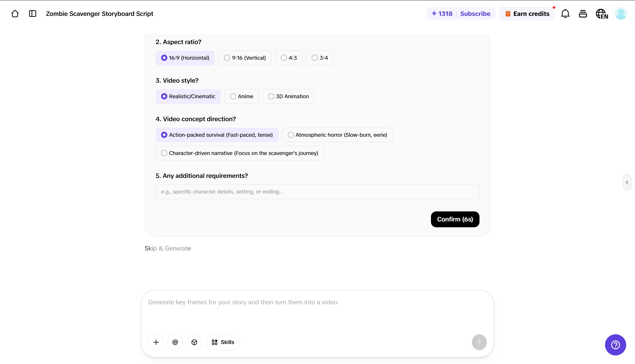Select 9:16 (Vertical) aspect ratio
The image size is (635, 364).
pos(245,58)
